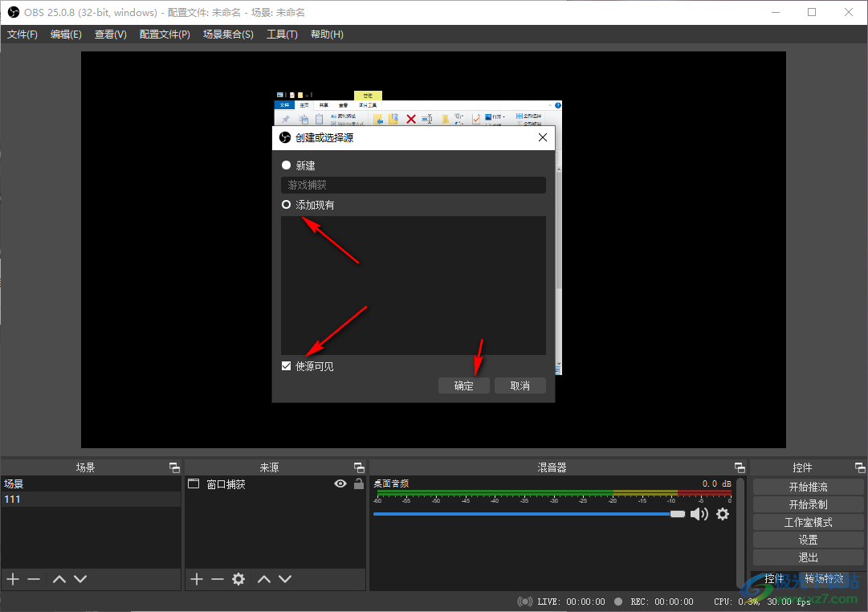The width and height of the screenshot is (868, 612).
Task: Select scene 场景 in scenes list
Action: tap(91, 483)
